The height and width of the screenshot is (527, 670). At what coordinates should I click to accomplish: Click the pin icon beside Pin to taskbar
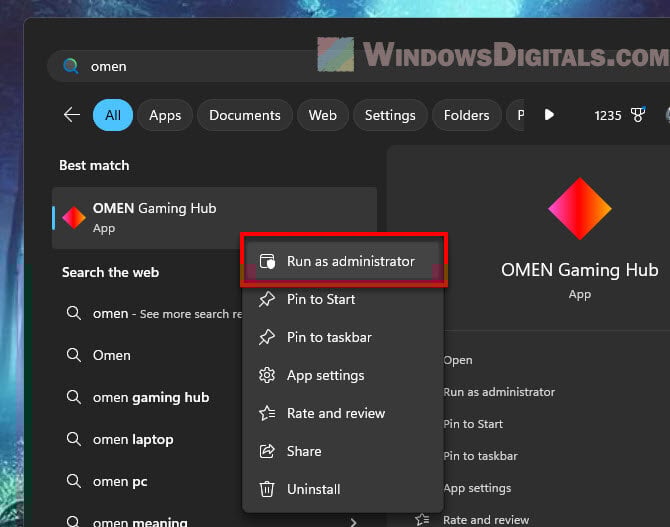(267, 337)
